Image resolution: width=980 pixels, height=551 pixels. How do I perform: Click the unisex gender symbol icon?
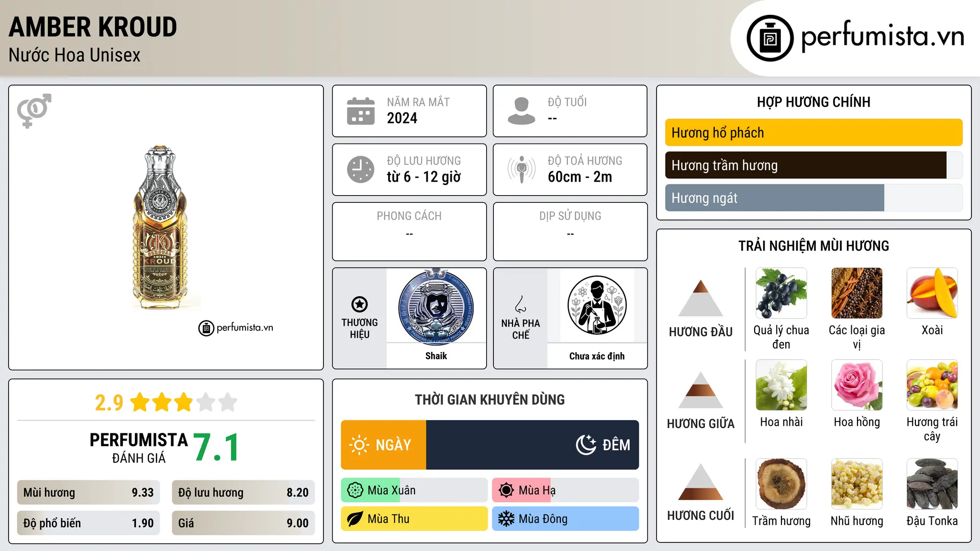(34, 110)
